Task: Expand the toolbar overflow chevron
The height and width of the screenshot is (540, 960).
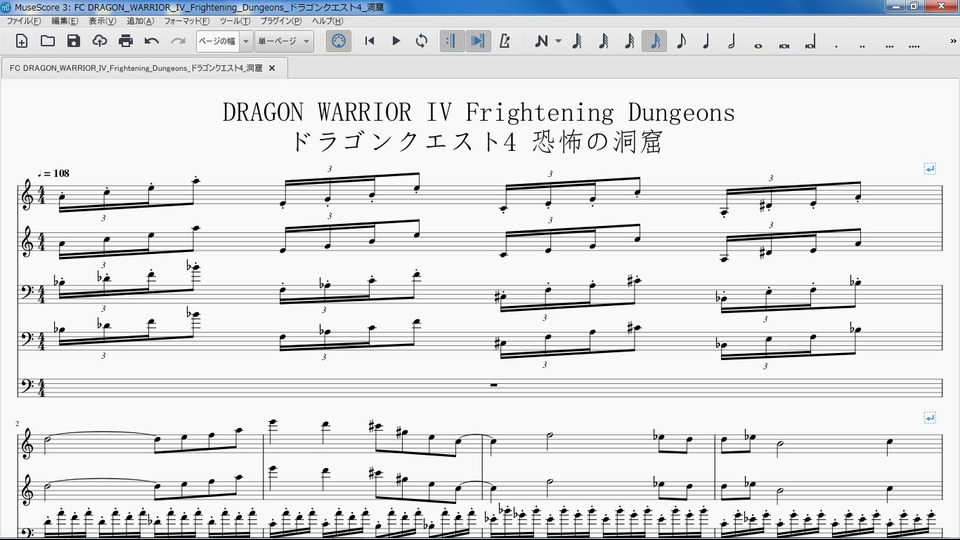Action: [x=953, y=41]
